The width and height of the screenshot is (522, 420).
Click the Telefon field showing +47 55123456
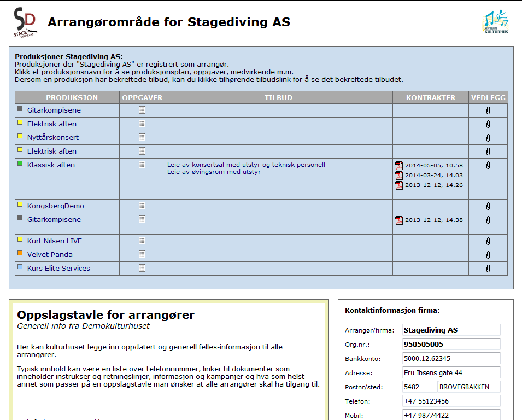[451, 401]
